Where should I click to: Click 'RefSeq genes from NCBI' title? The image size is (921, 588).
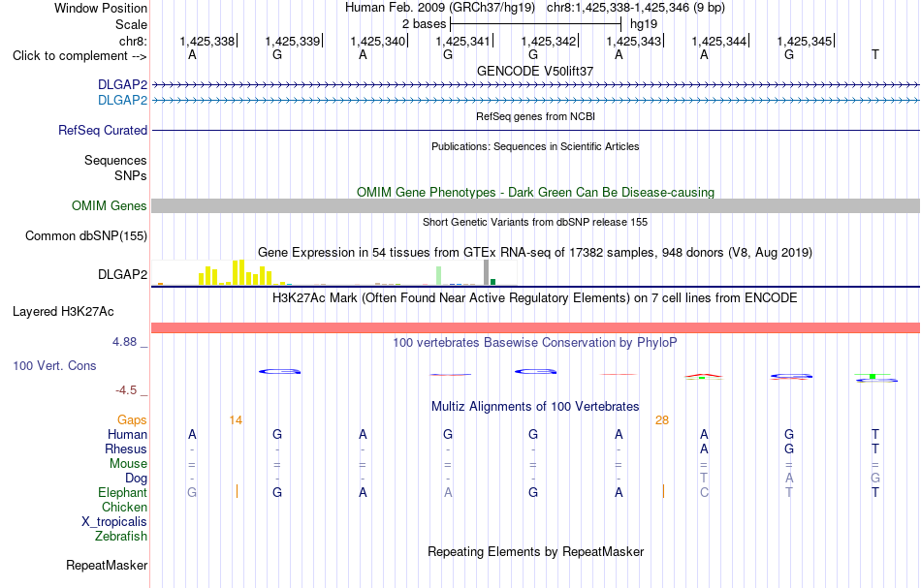pyautogui.click(x=535, y=116)
